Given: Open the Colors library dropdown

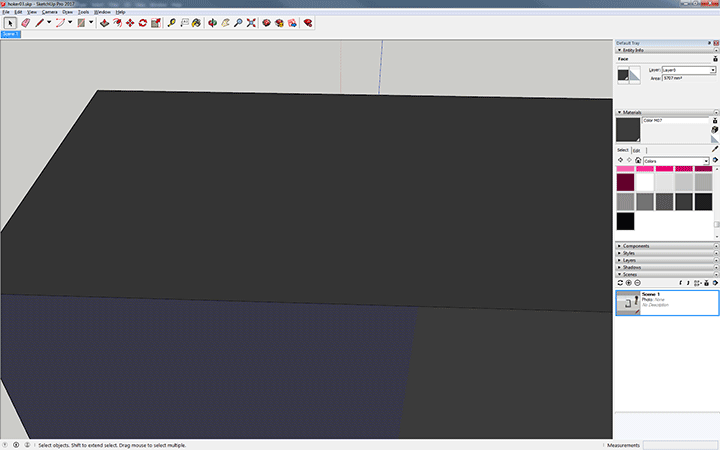Looking at the screenshot, I should click(x=705, y=160).
